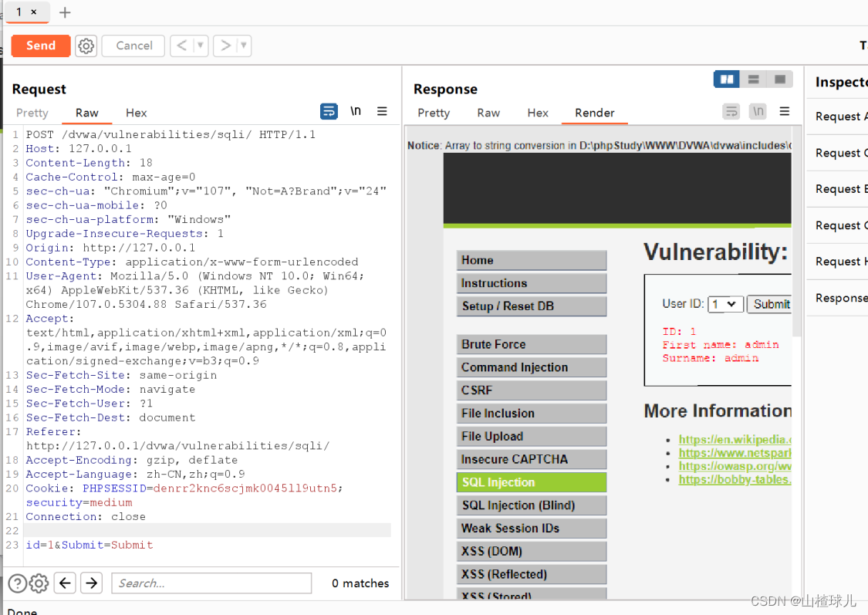Screen dimensions: 868x615
Task: Click Submit button in rendered page
Action: [770, 304]
